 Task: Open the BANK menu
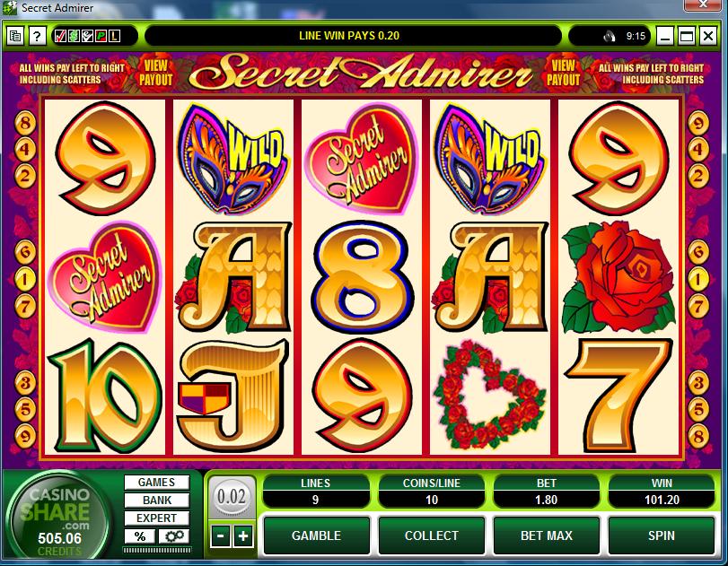(x=157, y=501)
